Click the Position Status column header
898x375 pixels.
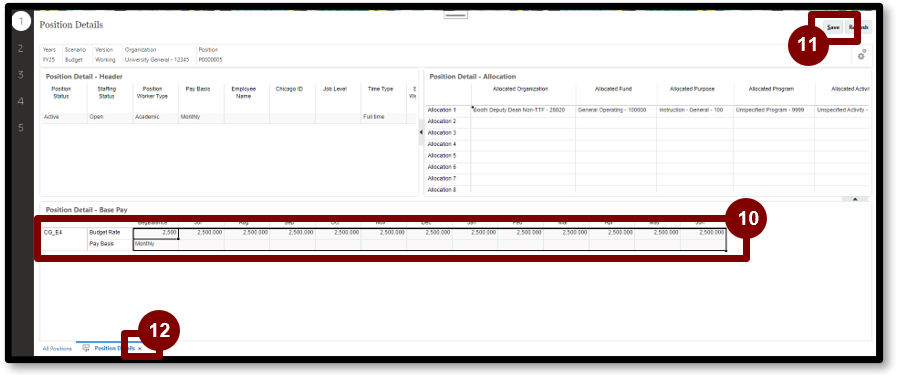point(61,93)
